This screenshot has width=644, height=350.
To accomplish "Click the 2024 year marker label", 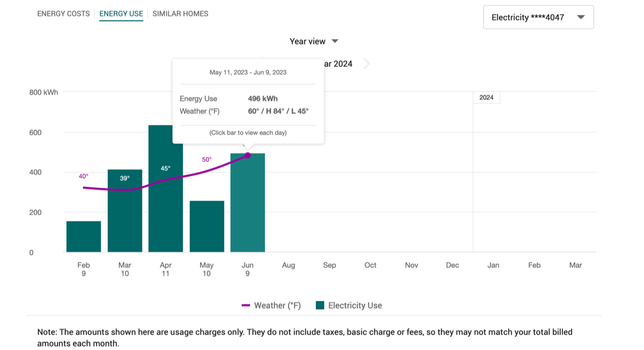I will tap(487, 98).
